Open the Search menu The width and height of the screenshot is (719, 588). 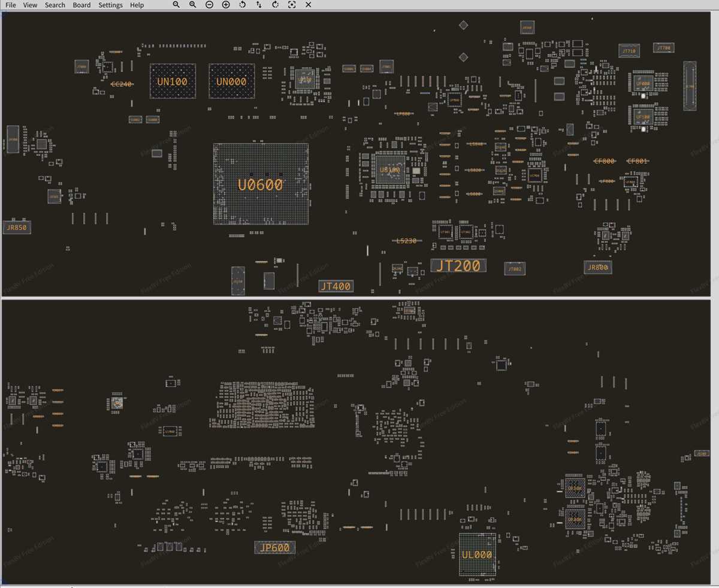click(55, 5)
